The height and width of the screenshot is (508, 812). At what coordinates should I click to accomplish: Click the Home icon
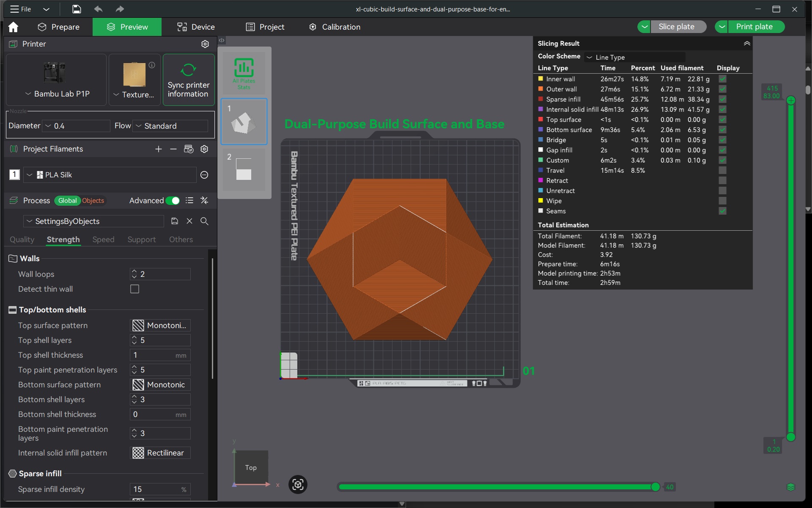pyautogui.click(x=13, y=27)
